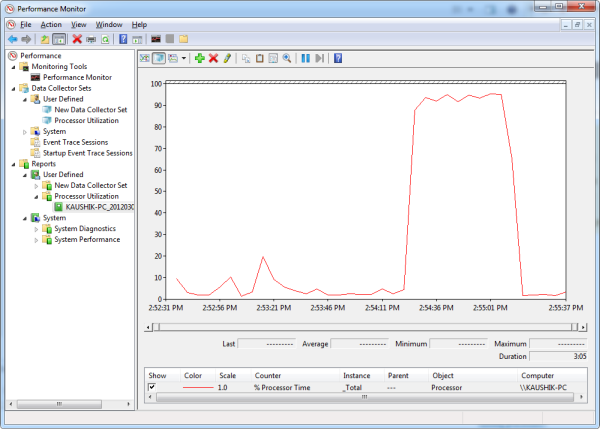Uncheck the Show checkbox for % Processor Time
Screen dimensions: 600x429
point(152,386)
